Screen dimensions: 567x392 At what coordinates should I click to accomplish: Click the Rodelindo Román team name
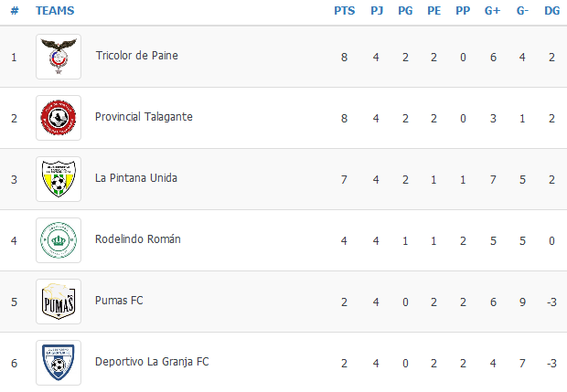[138, 239]
